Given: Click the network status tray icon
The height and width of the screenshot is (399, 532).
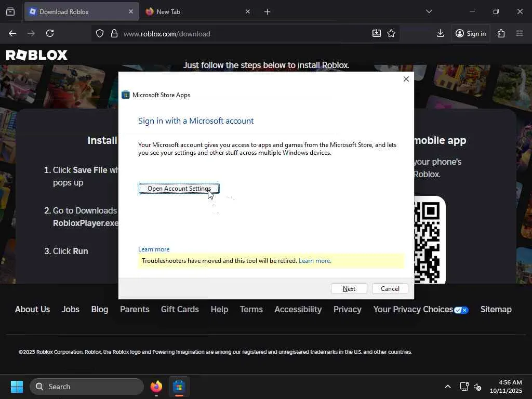Looking at the screenshot, I should click(464, 387).
